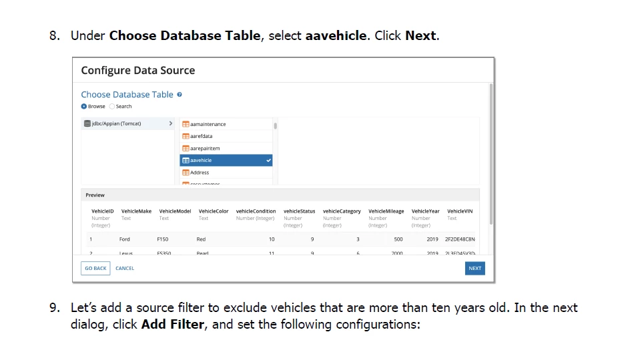This screenshot has width=644, height=346.
Task: Click the checkmark on the aavehicle row
Action: click(268, 161)
